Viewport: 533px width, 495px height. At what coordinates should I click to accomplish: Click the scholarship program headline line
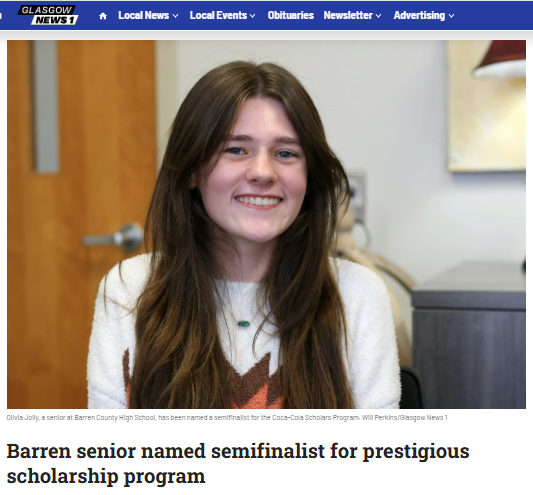[106, 476]
